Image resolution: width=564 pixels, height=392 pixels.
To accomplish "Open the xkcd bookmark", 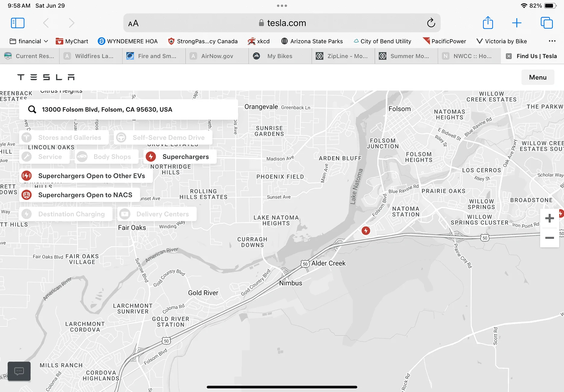I will click(x=258, y=41).
